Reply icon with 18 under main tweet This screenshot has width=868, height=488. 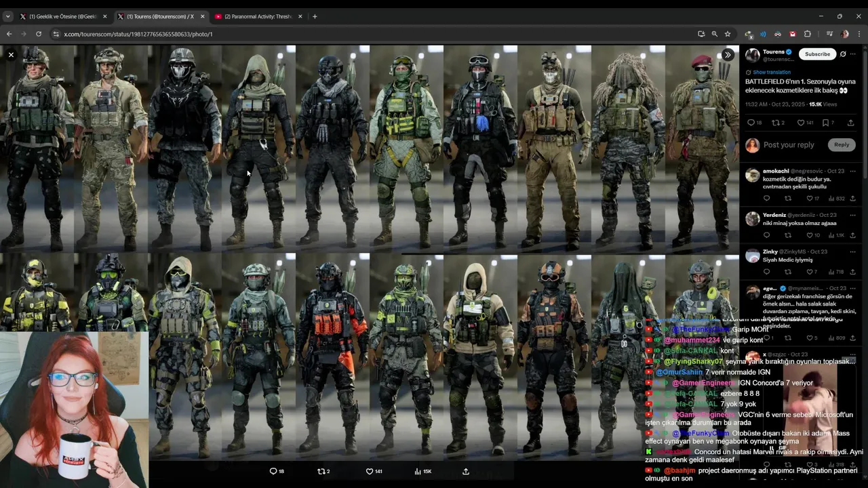click(x=751, y=123)
